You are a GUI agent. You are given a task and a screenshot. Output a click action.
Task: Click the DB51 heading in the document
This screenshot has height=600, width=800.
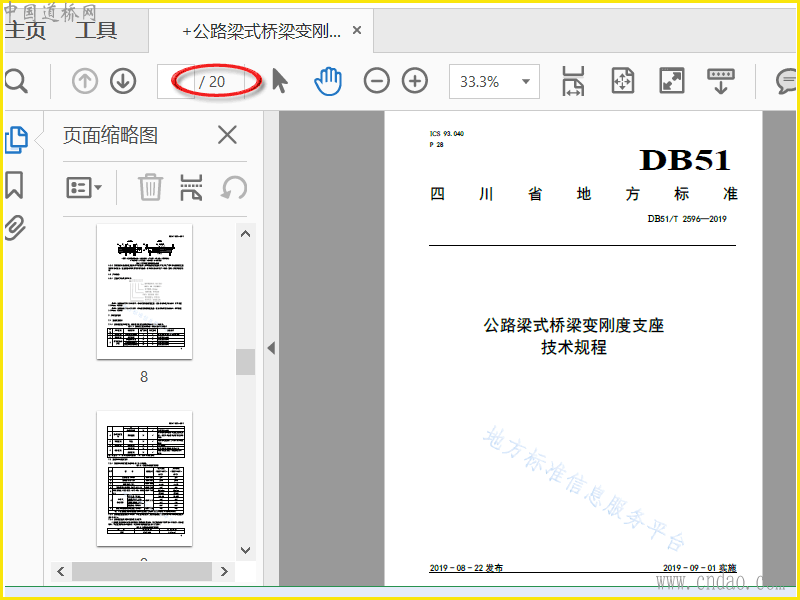point(685,160)
